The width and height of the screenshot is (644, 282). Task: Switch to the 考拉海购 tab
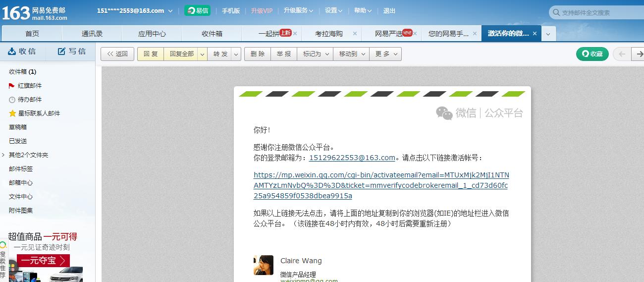point(329,34)
